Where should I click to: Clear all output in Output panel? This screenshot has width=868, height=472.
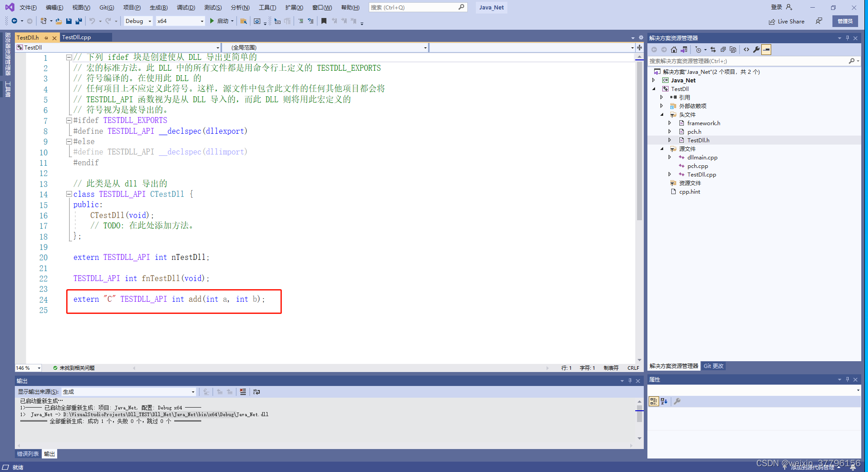243,392
